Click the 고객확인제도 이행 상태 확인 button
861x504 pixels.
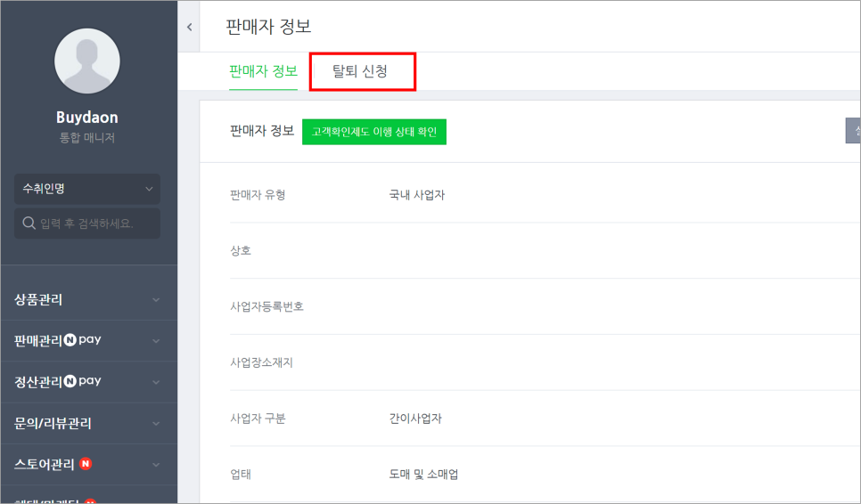[373, 132]
